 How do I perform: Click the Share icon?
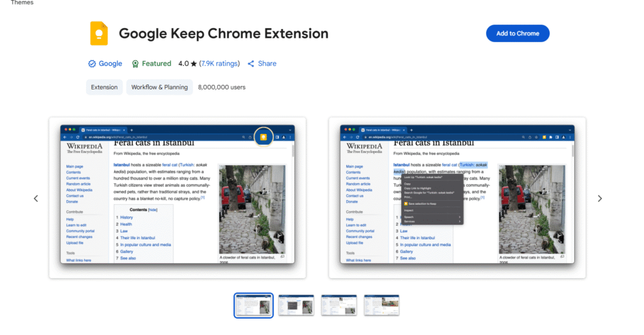click(x=251, y=64)
